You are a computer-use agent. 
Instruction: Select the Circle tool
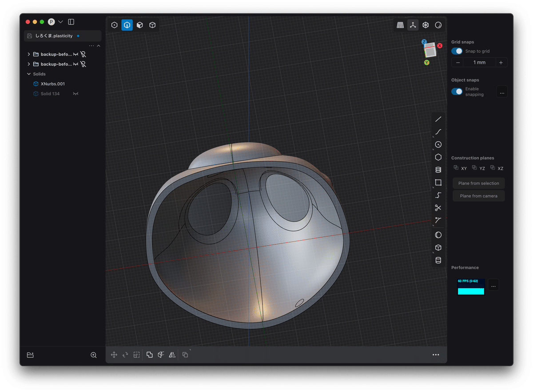438,144
